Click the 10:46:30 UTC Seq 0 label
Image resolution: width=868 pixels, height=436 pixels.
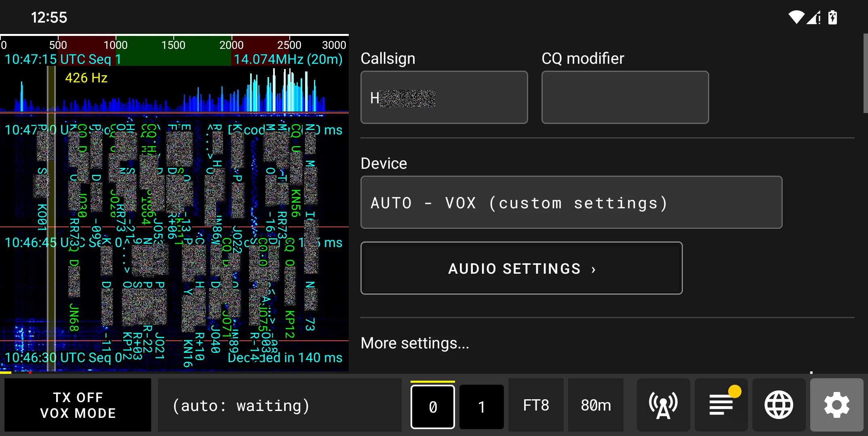[x=63, y=357]
